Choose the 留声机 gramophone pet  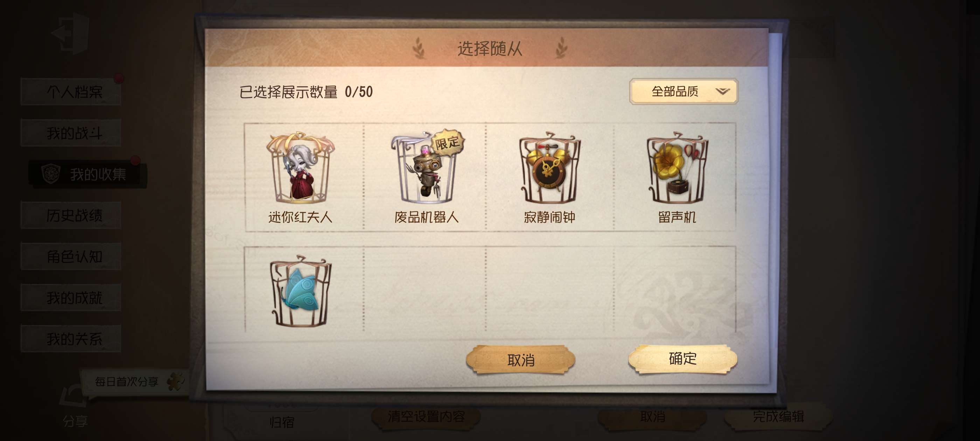[x=677, y=168]
